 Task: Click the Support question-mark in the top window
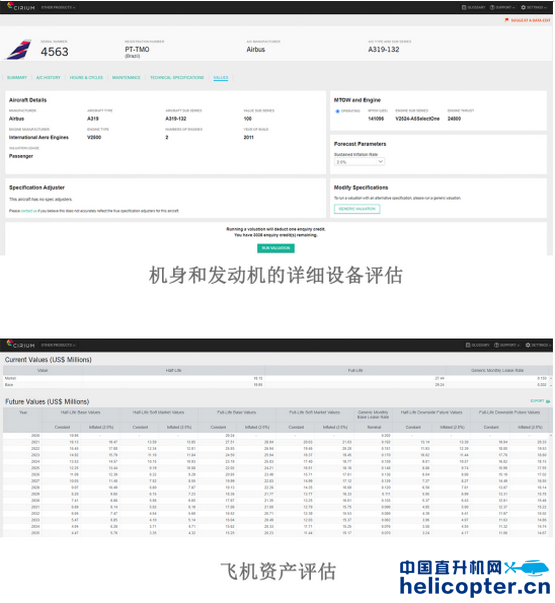pyautogui.click(x=492, y=7)
